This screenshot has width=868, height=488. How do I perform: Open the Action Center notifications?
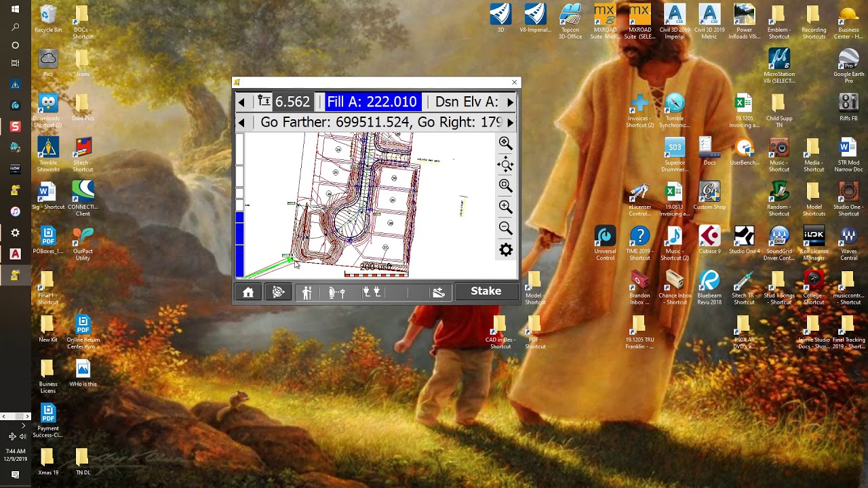coord(15,475)
